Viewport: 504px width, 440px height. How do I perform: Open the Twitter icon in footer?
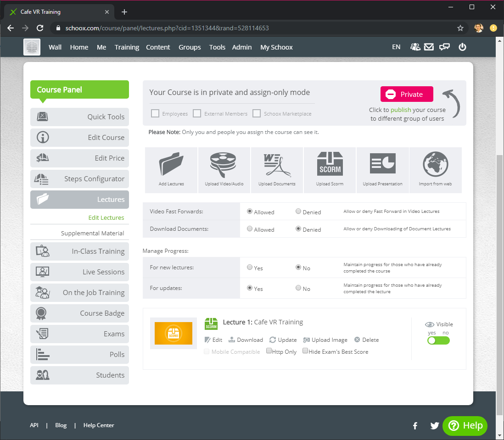[x=435, y=426]
